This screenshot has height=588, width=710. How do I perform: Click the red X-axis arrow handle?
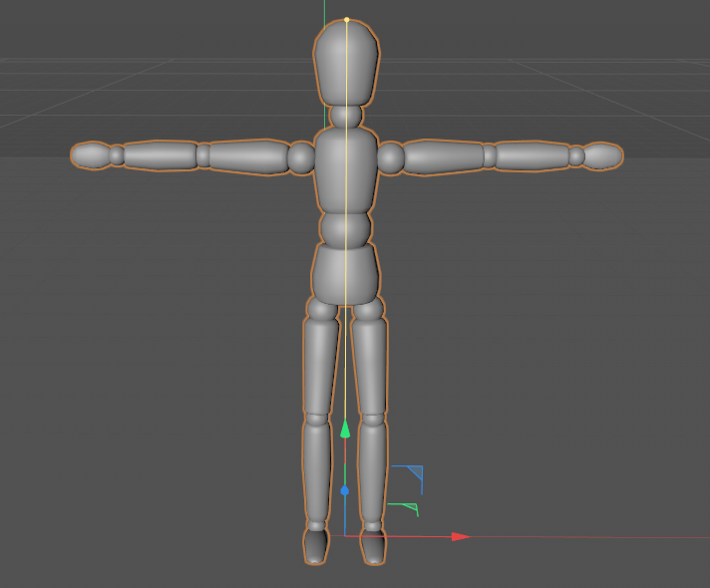(x=460, y=536)
